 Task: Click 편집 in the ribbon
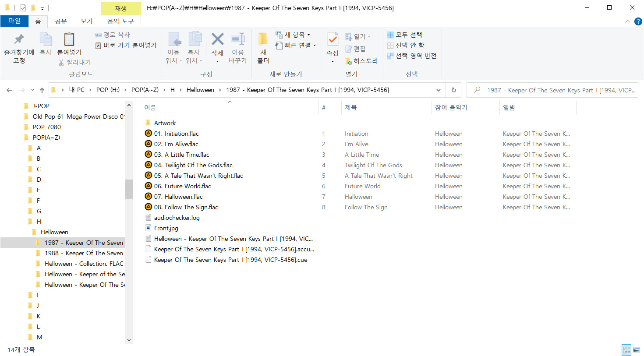[355, 49]
